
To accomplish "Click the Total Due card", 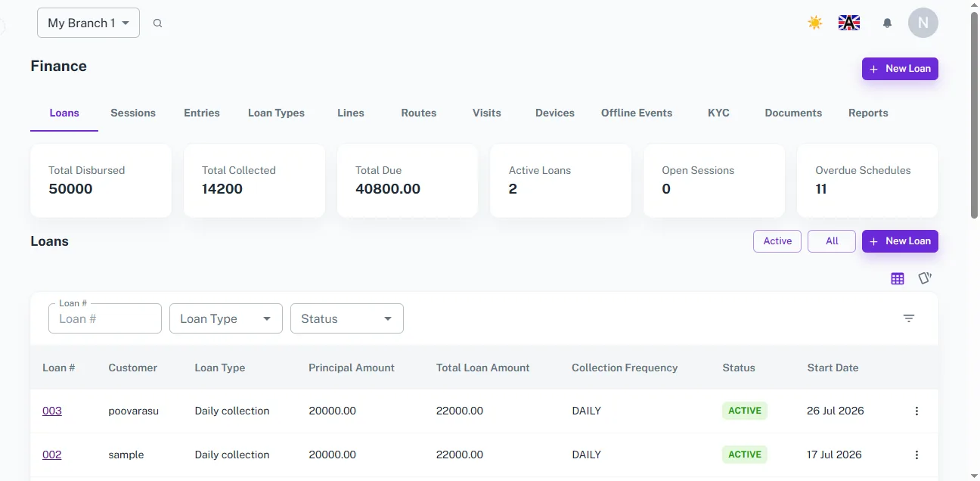I will click(x=408, y=181).
